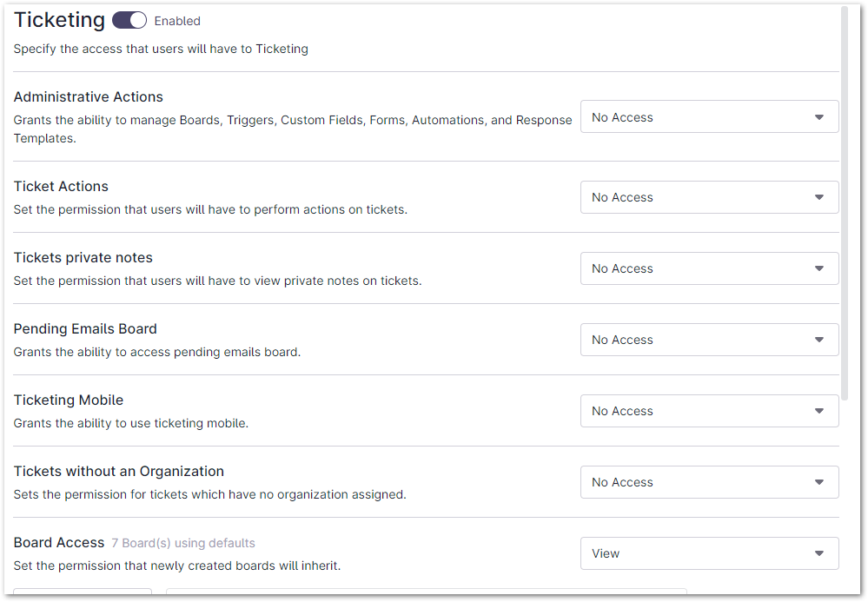Click the Administrative Actions dropdown arrow
This screenshot has height=602, width=868.
(x=818, y=117)
